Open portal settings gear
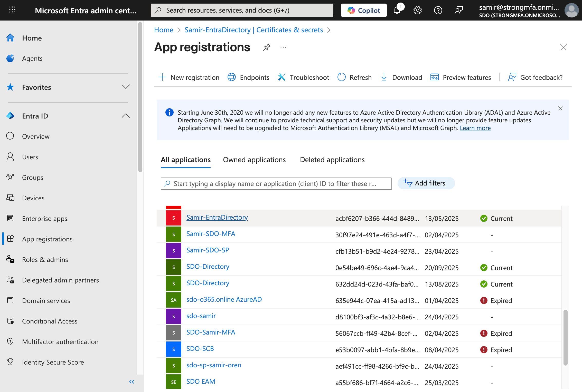The height and width of the screenshot is (392, 582). 418,10
